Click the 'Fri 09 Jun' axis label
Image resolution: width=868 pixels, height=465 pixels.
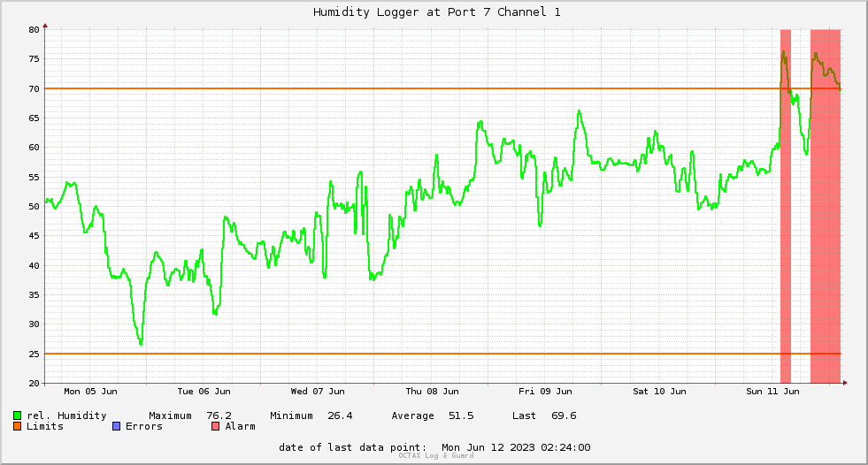pyautogui.click(x=545, y=391)
